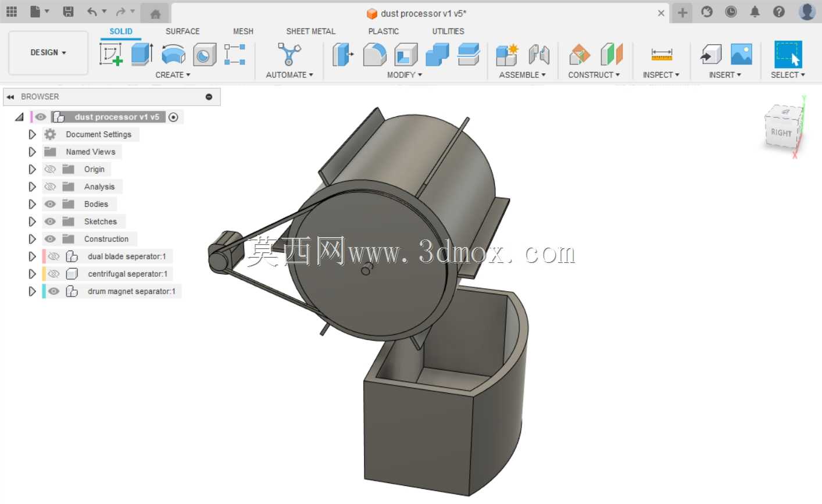Open the MODIFY dropdown menu
Image resolution: width=822 pixels, height=504 pixels.
[405, 75]
